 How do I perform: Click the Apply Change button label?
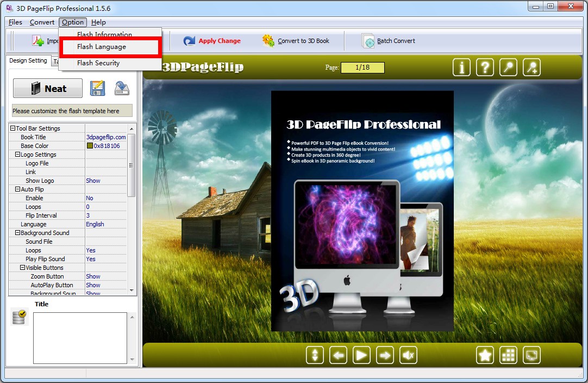(220, 41)
